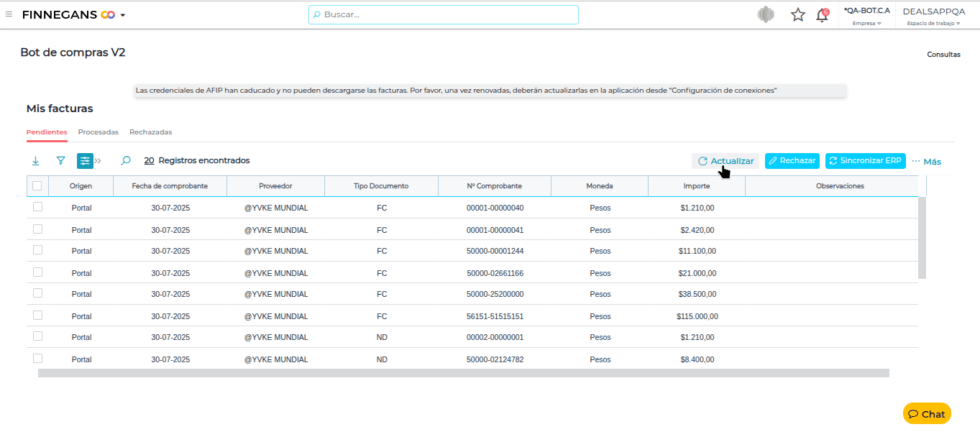This screenshot has height=437, width=980.
Task: Open the notifications bell
Action: point(823,14)
